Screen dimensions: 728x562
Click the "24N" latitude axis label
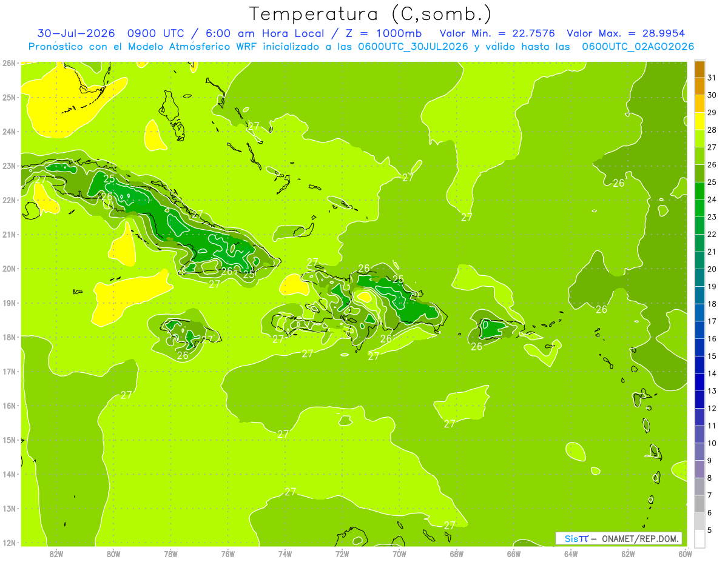(8, 132)
